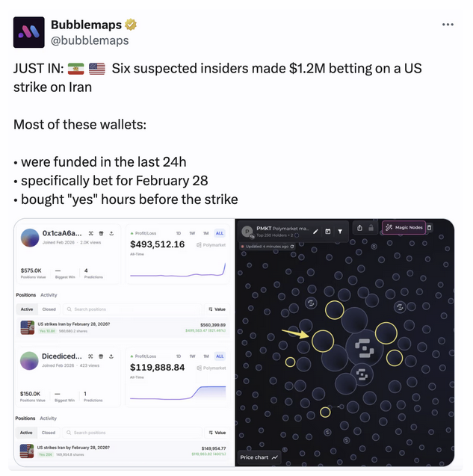Click trash icon next to Magic Nodes
This screenshot has height=476, width=473.
429,227
